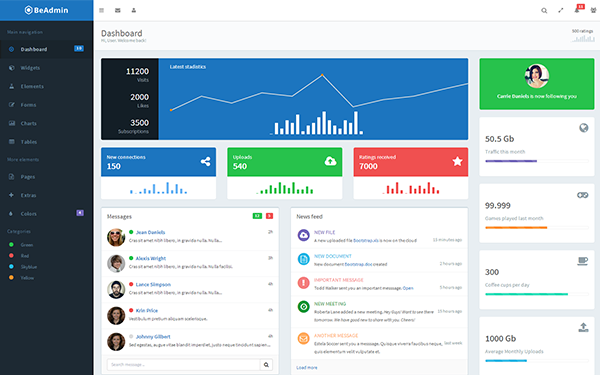Open notifications bell with red badge
600x375 pixels.
point(578,9)
